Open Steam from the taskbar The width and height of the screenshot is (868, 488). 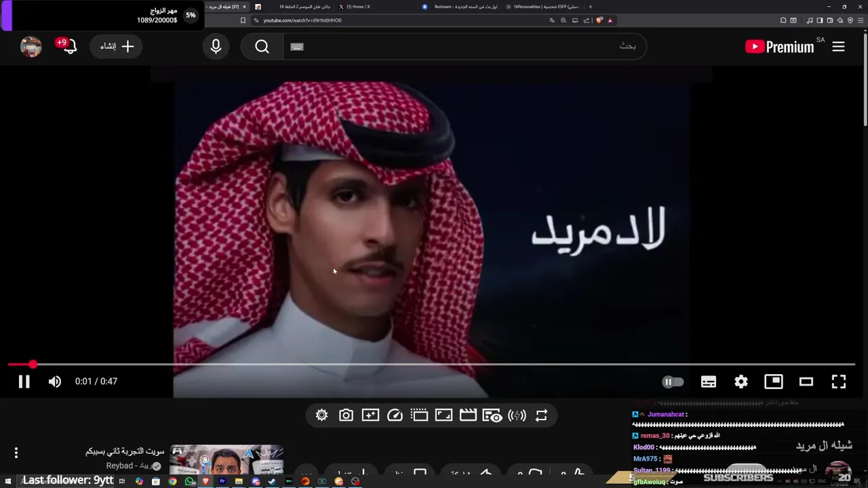click(x=272, y=481)
